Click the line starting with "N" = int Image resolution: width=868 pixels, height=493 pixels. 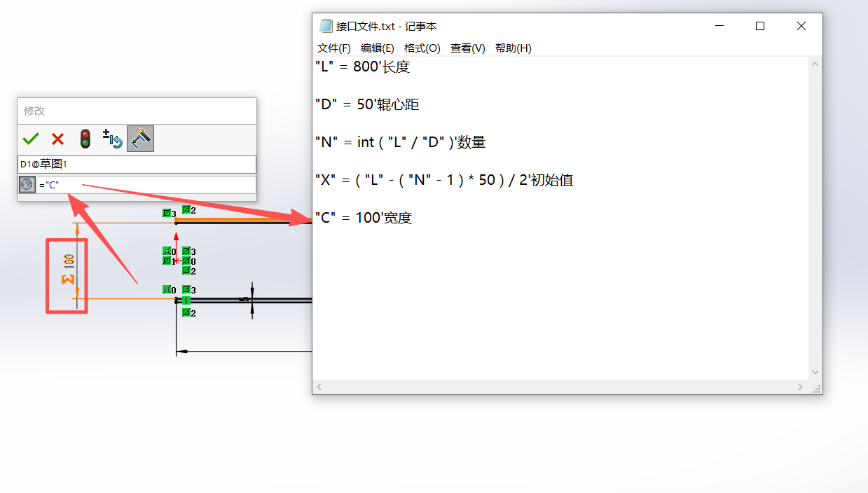[x=400, y=142]
